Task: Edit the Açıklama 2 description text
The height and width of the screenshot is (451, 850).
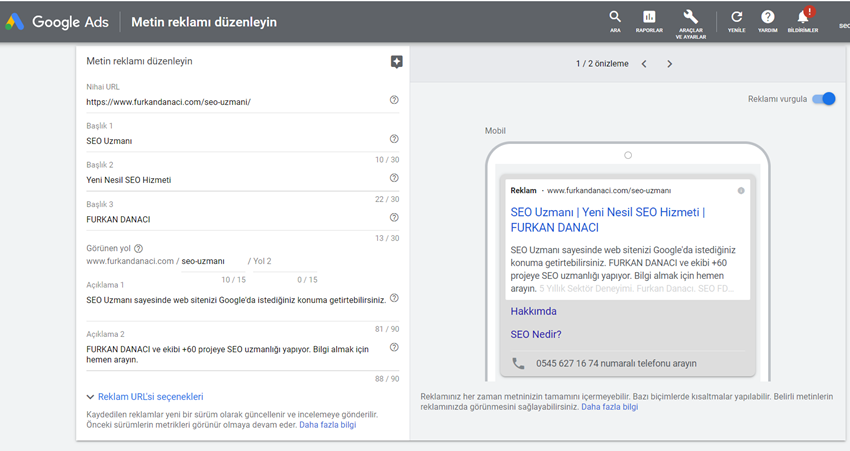Action: click(228, 355)
